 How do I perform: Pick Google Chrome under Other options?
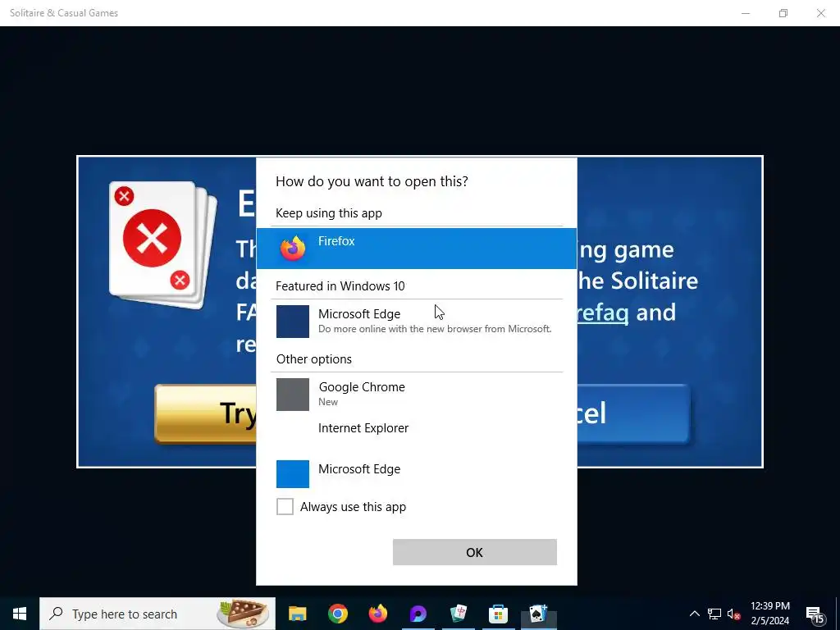416,394
